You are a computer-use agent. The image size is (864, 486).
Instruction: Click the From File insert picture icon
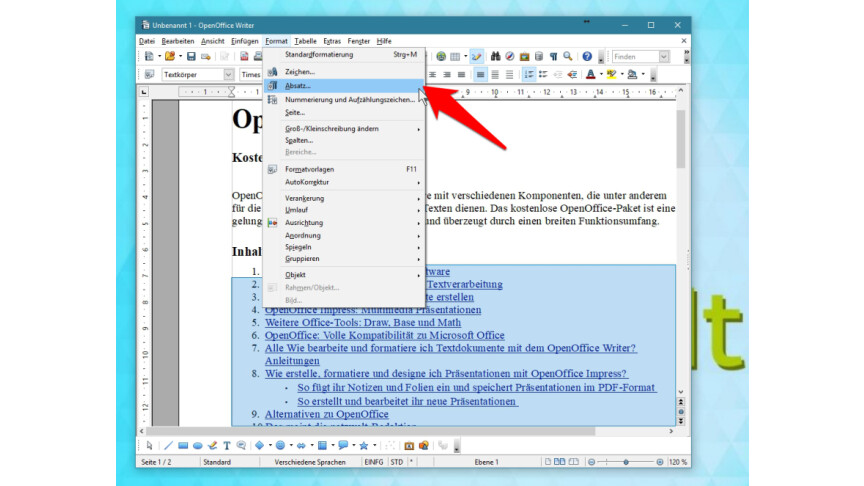point(409,446)
